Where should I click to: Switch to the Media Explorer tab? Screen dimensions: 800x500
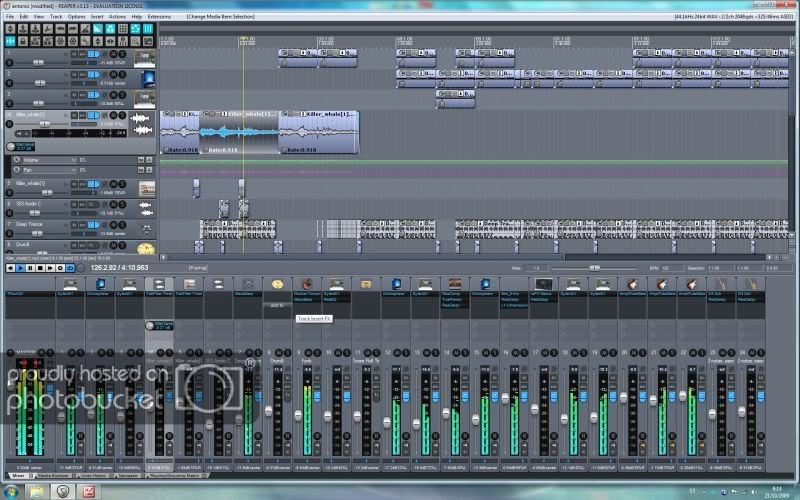tap(53, 476)
